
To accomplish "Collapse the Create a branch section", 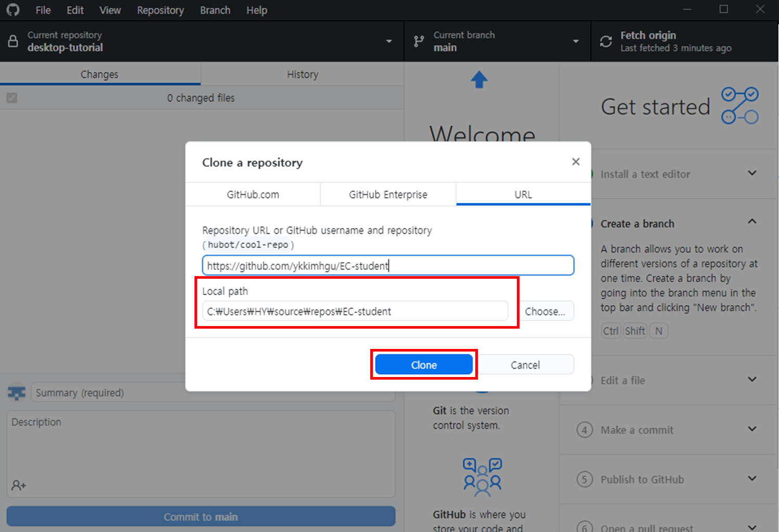I will click(752, 222).
